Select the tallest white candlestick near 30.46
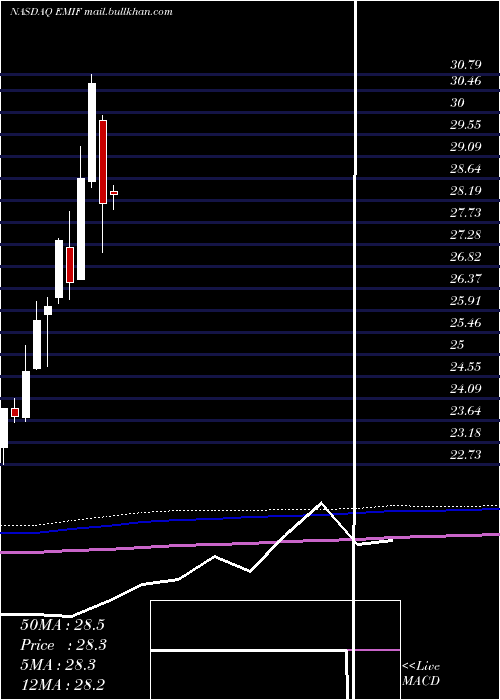500x700 pixels. pos(92,133)
